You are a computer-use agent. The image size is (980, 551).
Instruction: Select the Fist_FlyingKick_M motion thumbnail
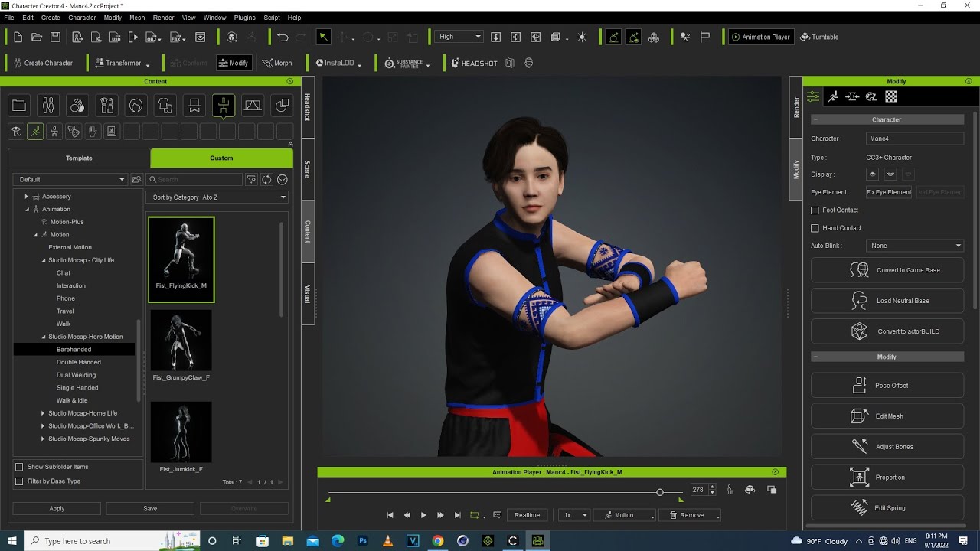click(x=181, y=259)
